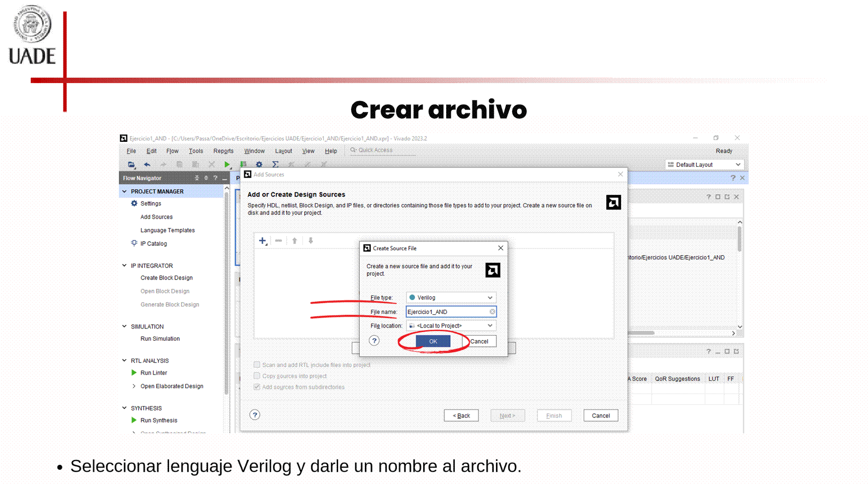Click the green Run flow play icon
The width and height of the screenshot is (868, 488).
(227, 164)
